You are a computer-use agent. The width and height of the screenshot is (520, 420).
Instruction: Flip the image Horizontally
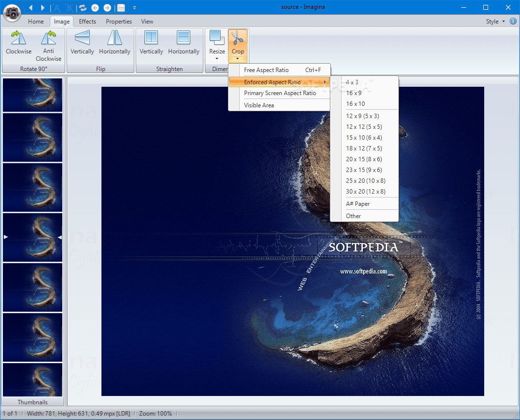coord(115,42)
